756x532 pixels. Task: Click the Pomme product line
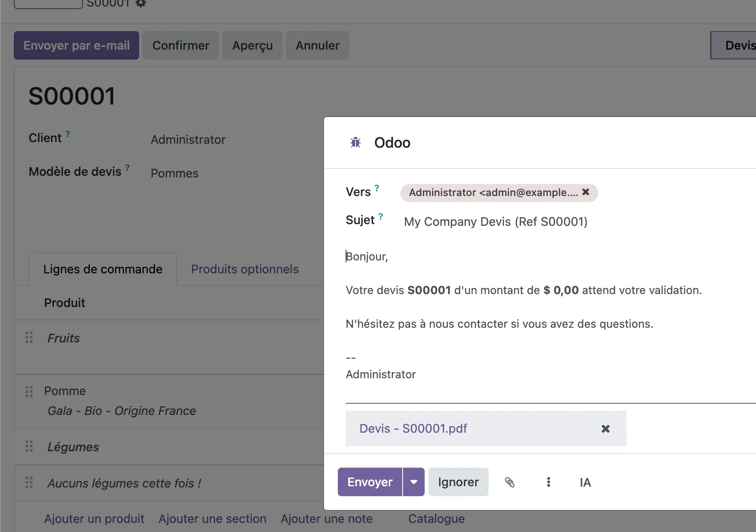(x=65, y=391)
